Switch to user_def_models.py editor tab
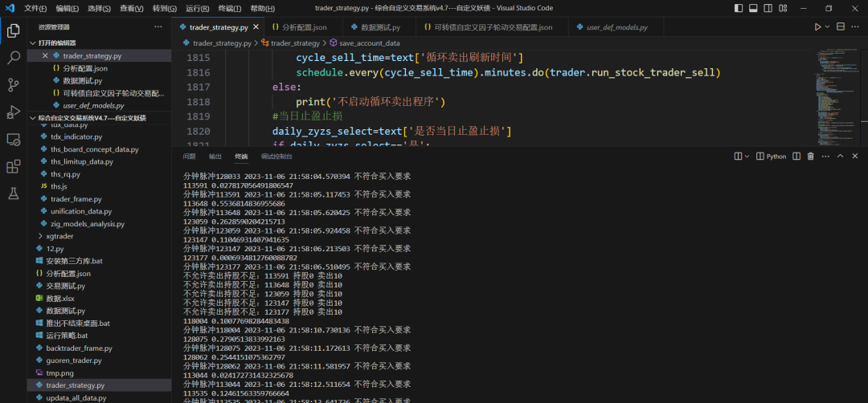The height and width of the screenshot is (403, 868). [x=616, y=27]
